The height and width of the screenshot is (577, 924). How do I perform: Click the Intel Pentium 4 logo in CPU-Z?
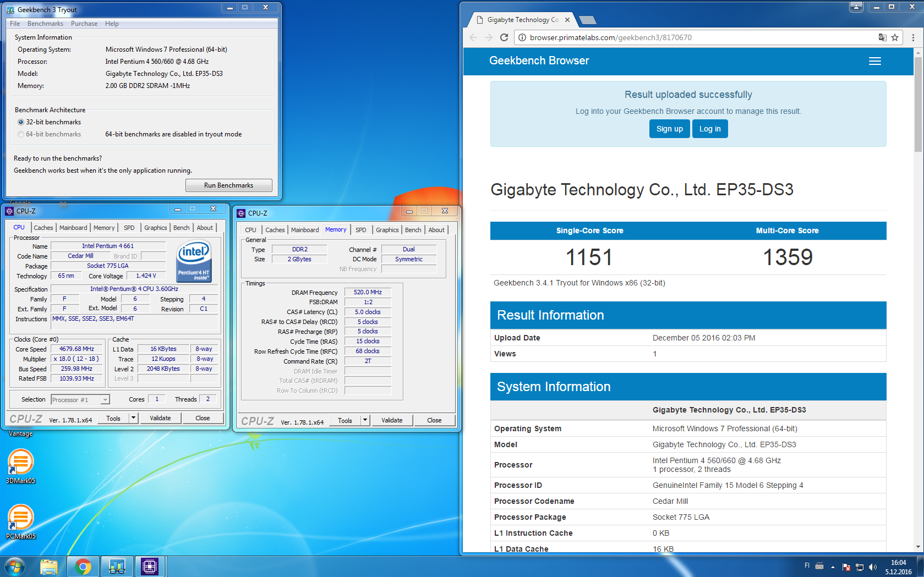194,262
